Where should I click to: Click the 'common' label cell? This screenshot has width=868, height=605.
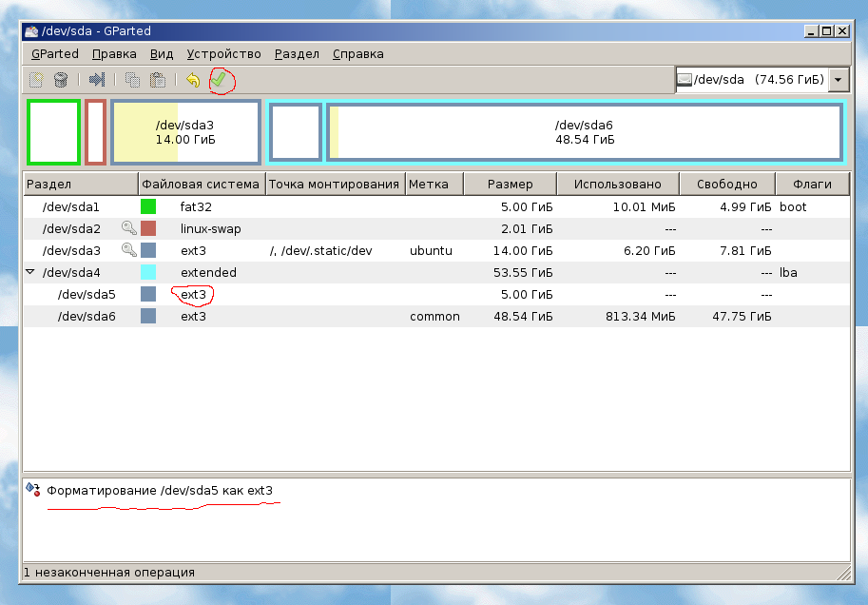pos(434,316)
